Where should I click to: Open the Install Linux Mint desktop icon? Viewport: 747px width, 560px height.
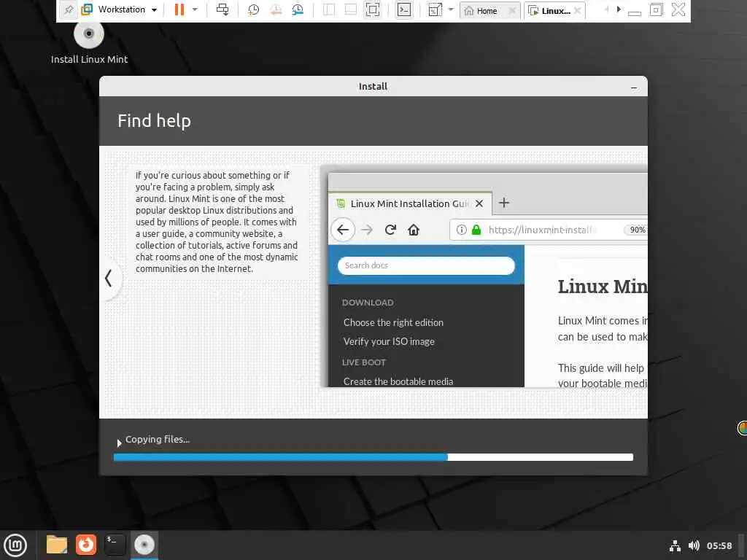click(x=89, y=43)
